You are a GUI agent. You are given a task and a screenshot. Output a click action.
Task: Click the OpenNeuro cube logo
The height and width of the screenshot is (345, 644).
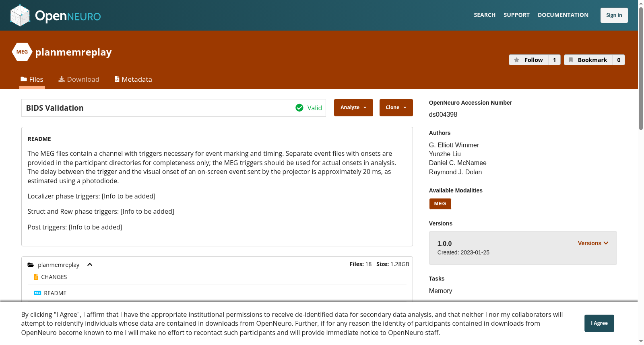[x=20, y=15]
